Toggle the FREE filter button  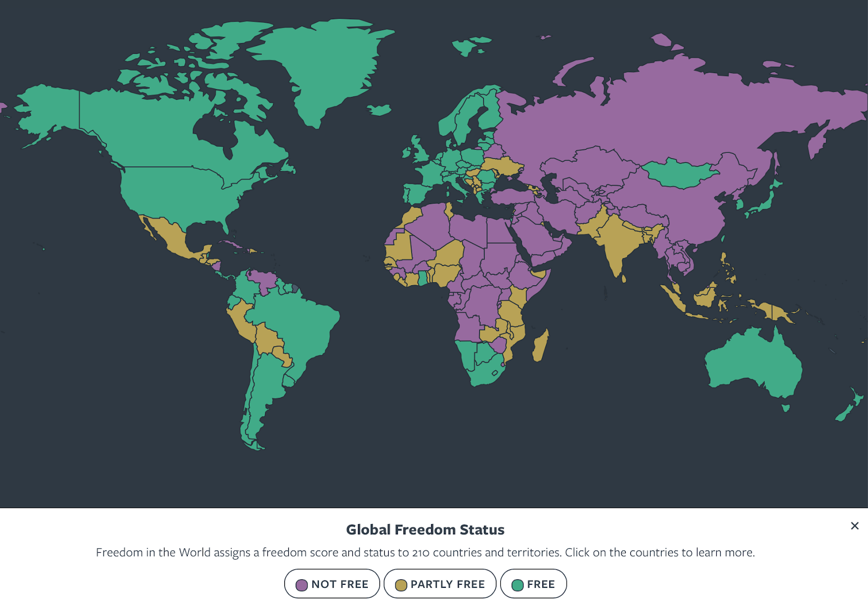click(533, 584)
